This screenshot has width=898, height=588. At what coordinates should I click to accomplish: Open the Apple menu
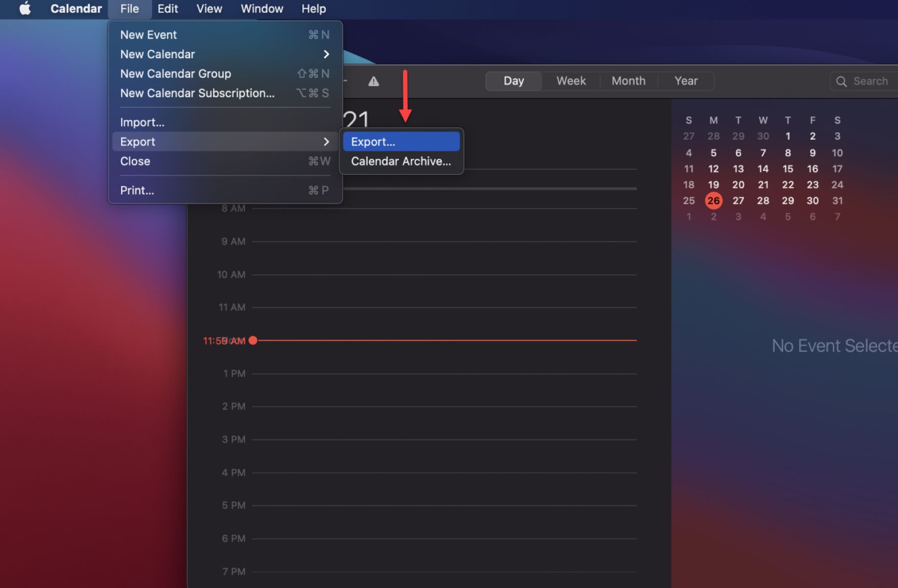tap(25, 9)
